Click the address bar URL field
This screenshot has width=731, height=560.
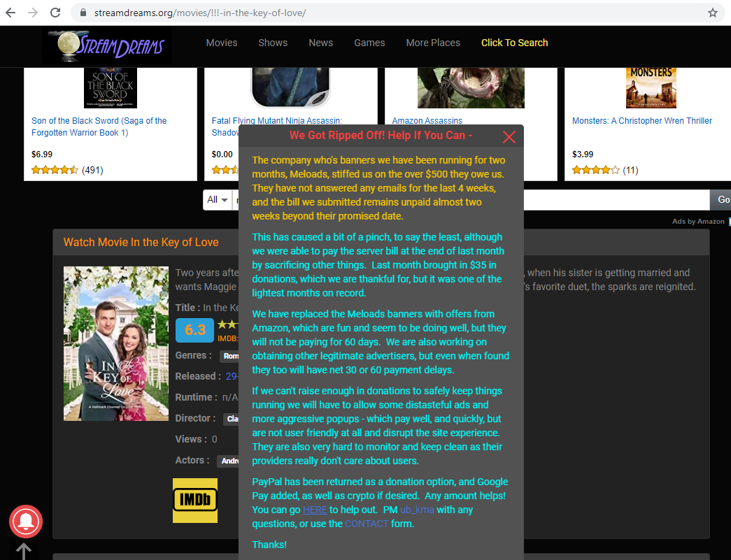click(x=392, y=13)
